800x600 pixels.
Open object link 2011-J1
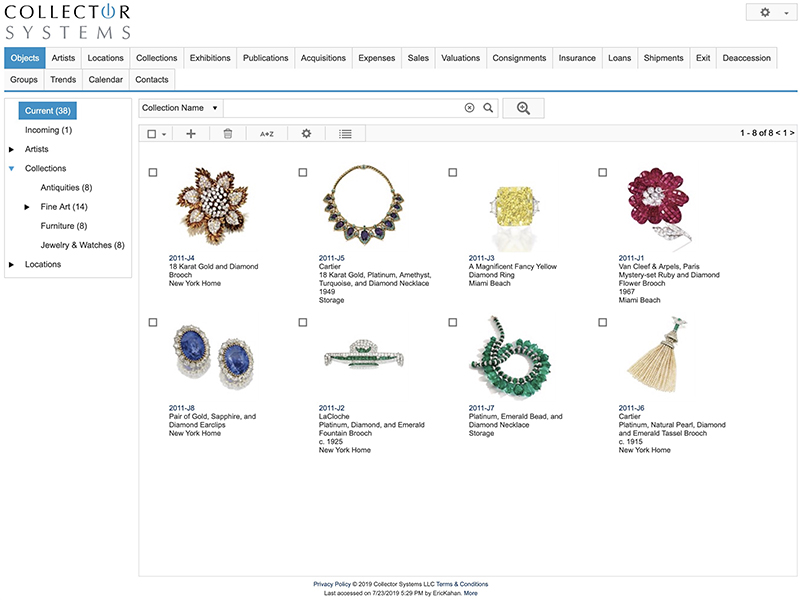(x=631, y=258)
